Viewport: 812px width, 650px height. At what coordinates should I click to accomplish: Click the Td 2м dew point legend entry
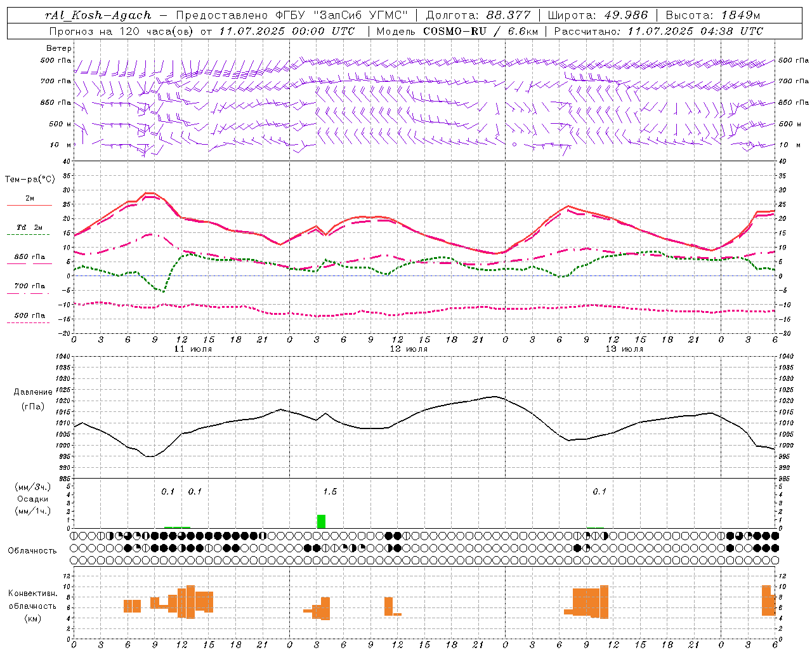pos(30,227)
